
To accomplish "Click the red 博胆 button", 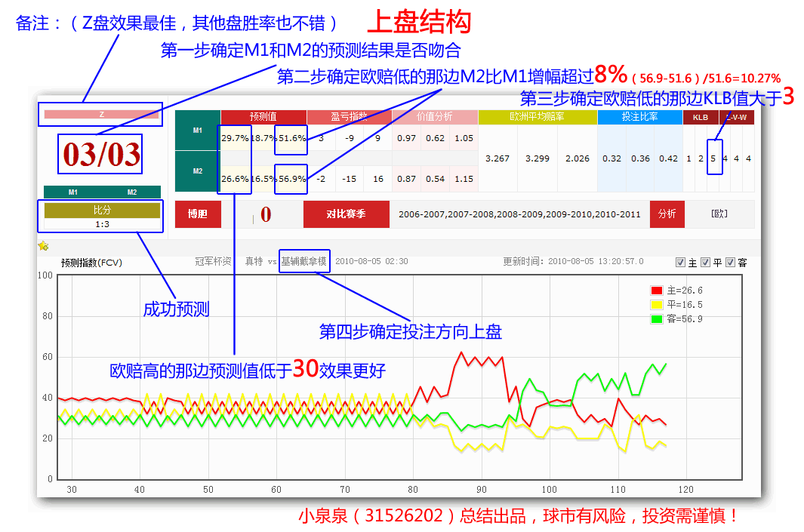I will click(x=198, y=214).
